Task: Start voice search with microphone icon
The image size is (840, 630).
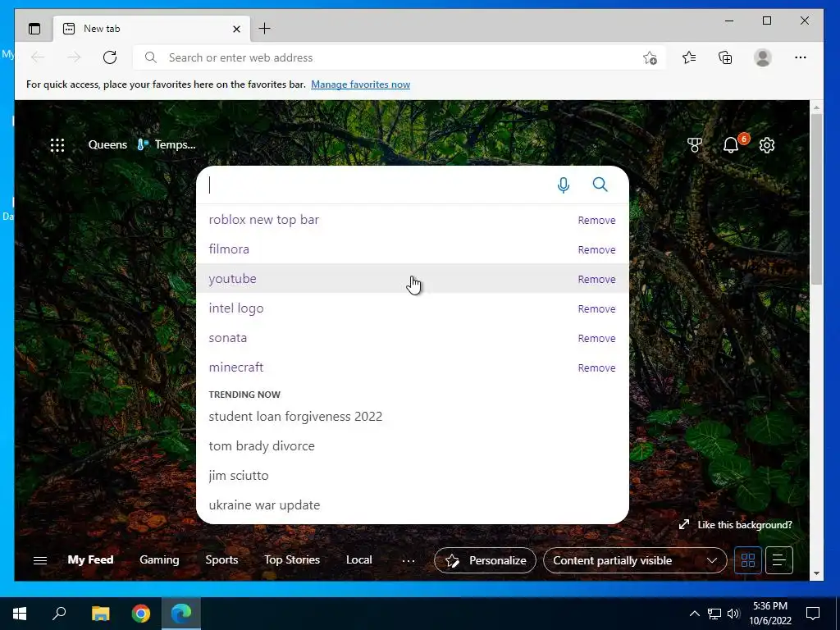Action: tap(563, 185)
